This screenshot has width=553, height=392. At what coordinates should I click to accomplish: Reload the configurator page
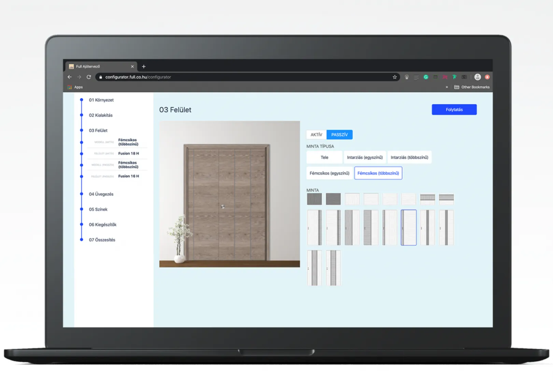(89, 77)
